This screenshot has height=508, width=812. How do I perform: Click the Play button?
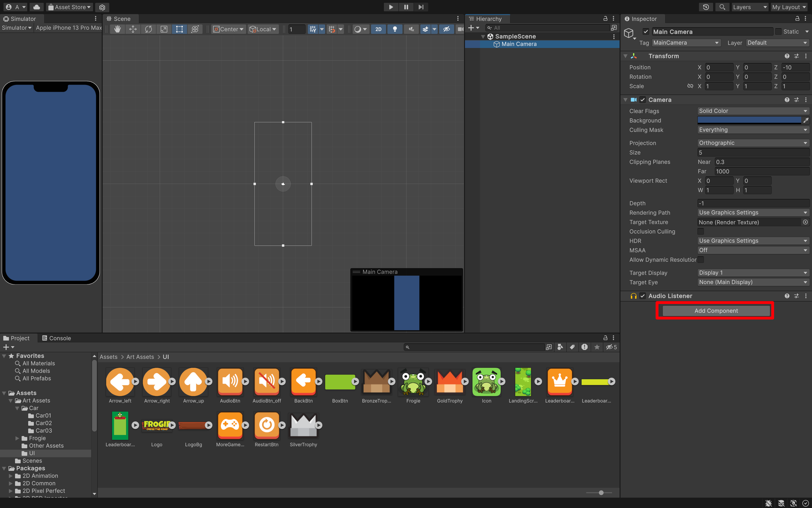391,7
